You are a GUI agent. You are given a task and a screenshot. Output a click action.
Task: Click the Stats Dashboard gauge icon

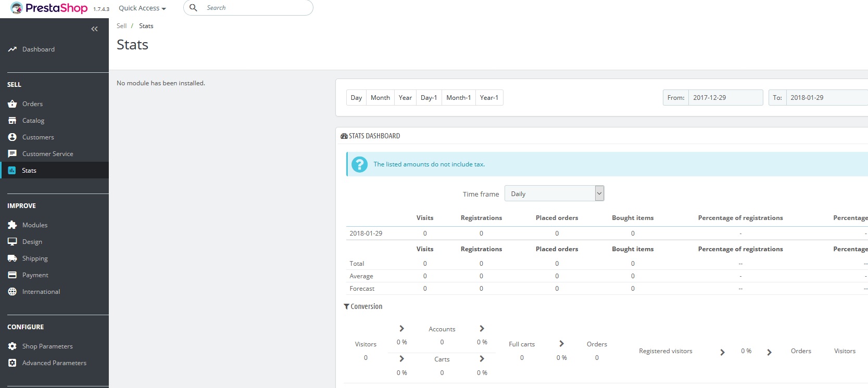344,136
